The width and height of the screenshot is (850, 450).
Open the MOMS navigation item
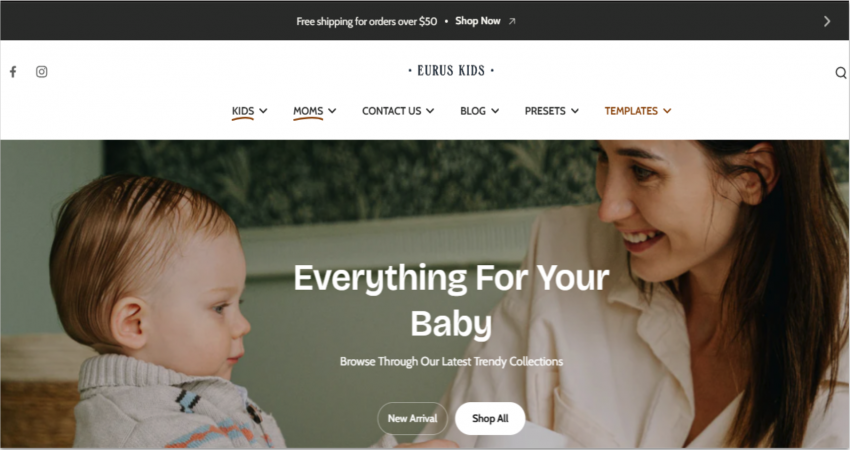(x=308, y=111)
